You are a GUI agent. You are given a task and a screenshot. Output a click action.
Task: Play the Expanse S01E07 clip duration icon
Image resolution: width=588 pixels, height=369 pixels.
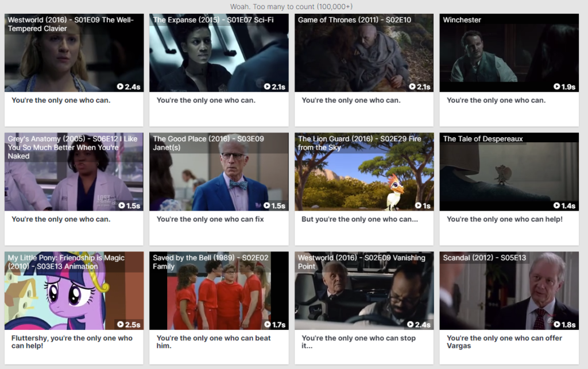pyautogui.click(x=267, y=87)
